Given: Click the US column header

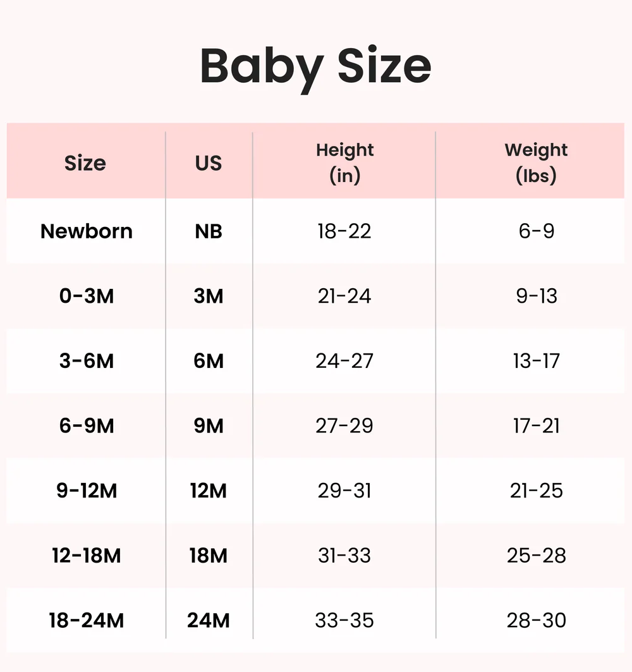Looking at the screenshot, I should click(x=209, y=163).
